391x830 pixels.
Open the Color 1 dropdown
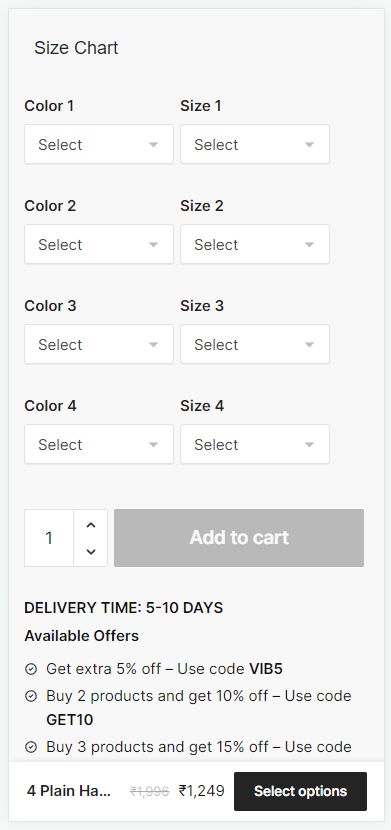click(99, 144)
